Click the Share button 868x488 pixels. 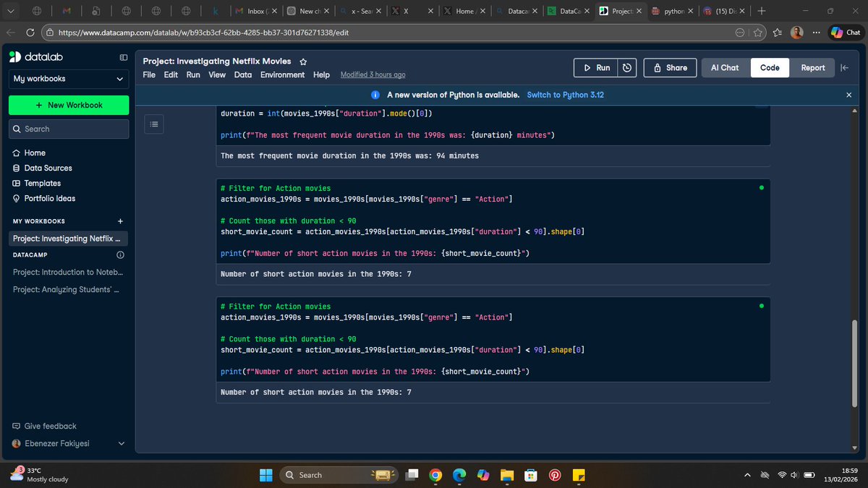(670, 67)
